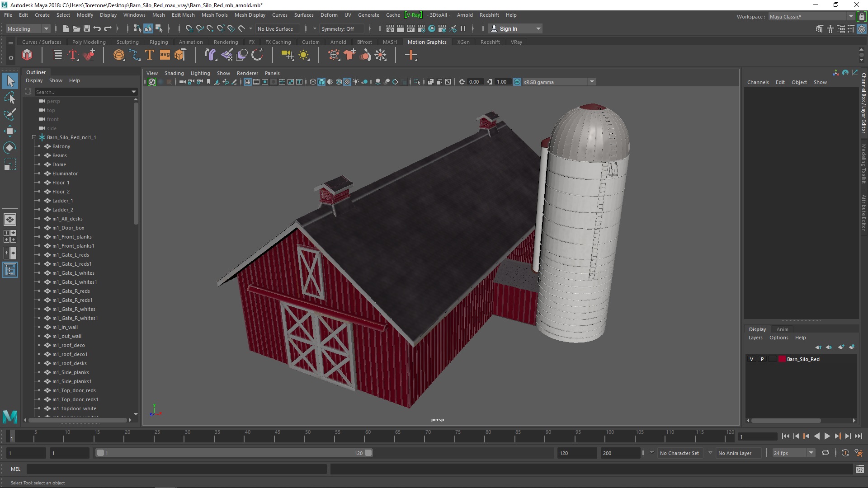The height and width of the screenshot is (488, 868).
Task: Click the SVG tool shelf icon
Action: [x=165, y=55]
